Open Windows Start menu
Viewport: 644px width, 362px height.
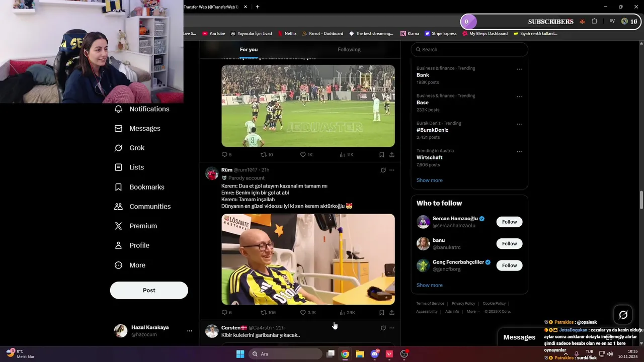pyautogui.click(x=240, y=354)
